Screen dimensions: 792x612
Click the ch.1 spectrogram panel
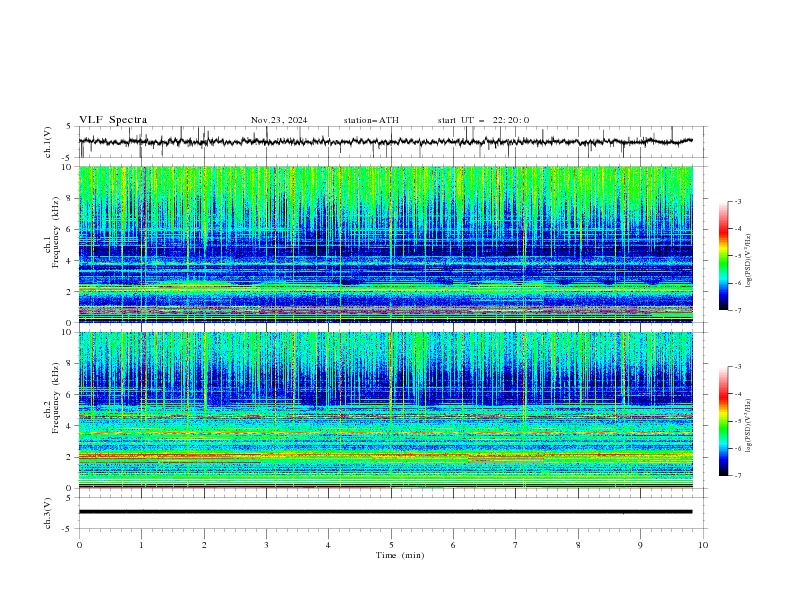point(385,244)
